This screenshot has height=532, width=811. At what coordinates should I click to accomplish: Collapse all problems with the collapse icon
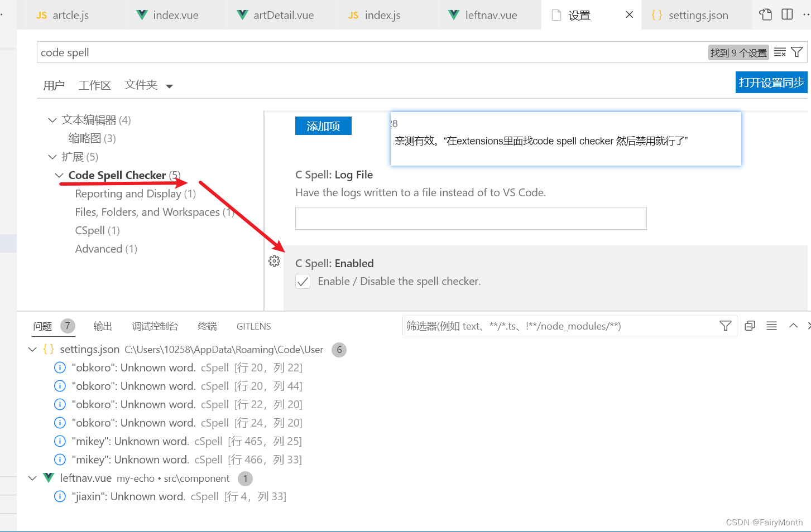coord(750,326)
